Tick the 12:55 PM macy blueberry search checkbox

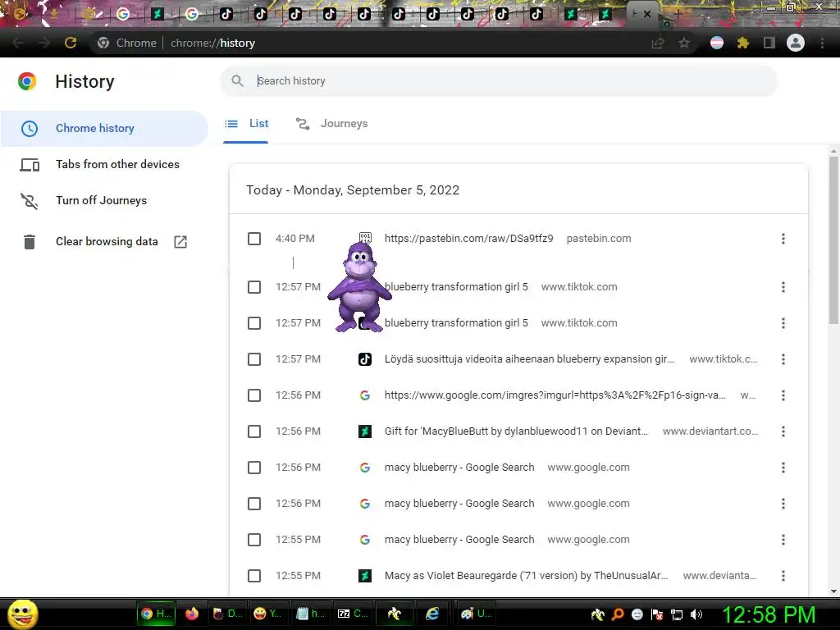click(x=254, y=540)
